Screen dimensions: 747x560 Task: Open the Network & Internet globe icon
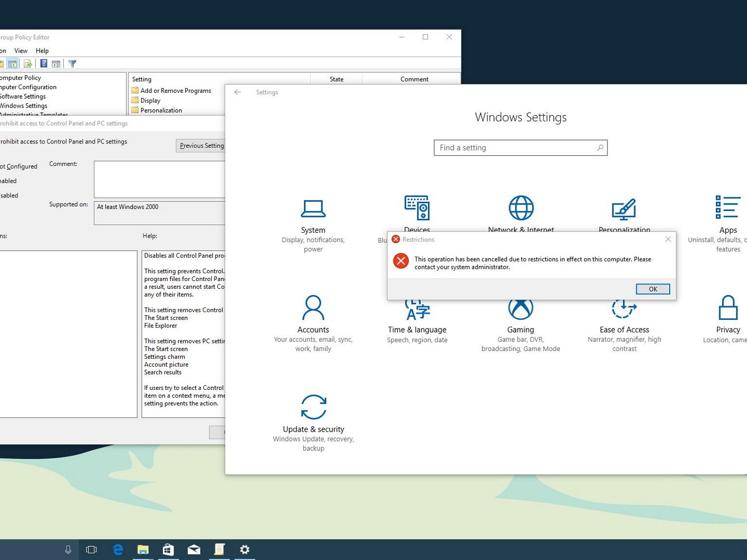[521, 209]
